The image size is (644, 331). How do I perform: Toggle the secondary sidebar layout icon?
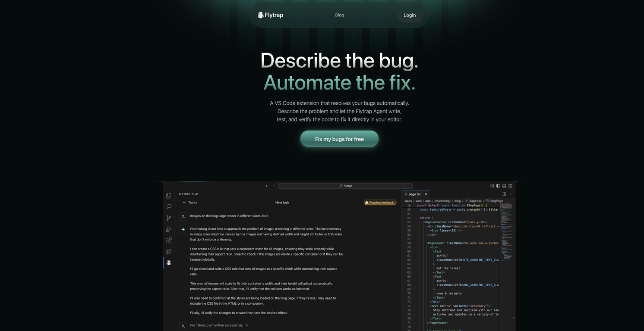coord(510,186)
